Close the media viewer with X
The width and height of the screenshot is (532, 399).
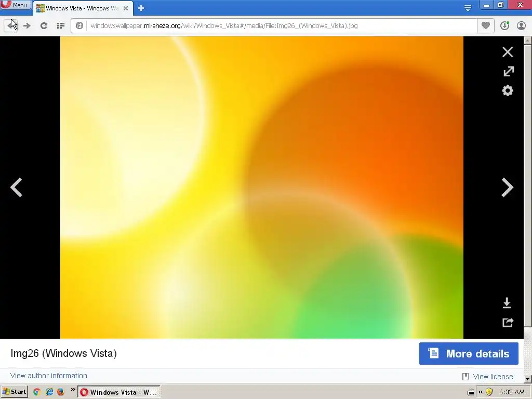pos(508,52)
